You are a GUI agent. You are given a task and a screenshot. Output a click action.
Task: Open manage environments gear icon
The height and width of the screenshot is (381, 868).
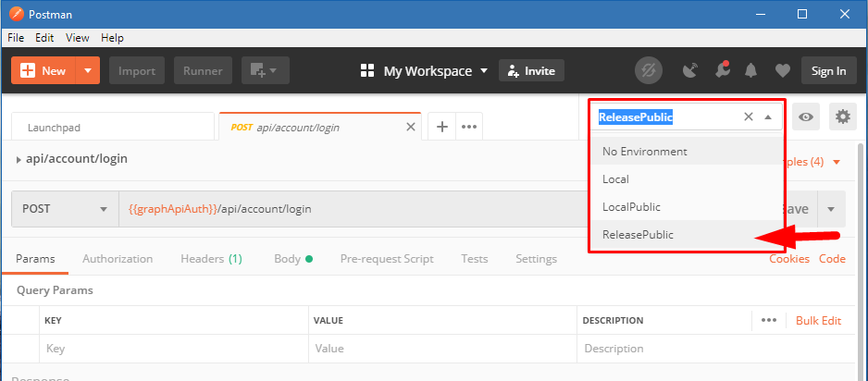tap(842, 117)
